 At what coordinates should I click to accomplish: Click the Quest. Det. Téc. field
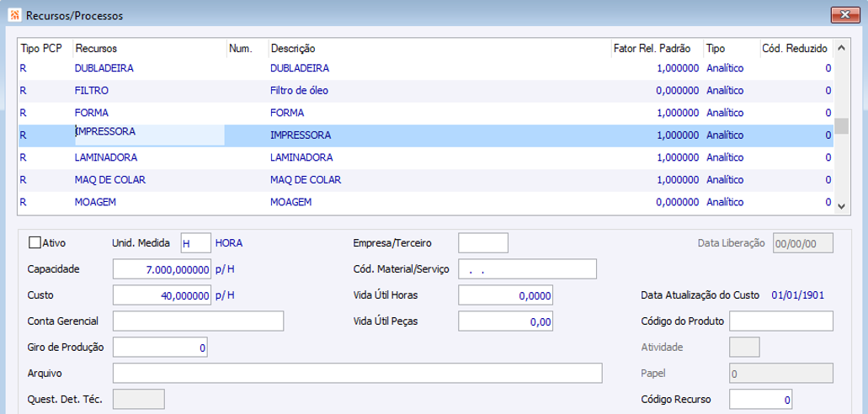pyautogui.click(x=138, y=399)
